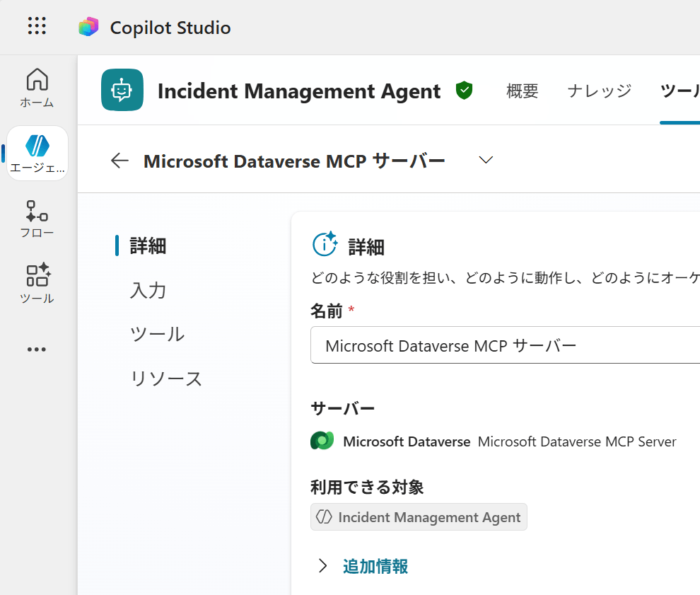Switch to the ナレッジ tab
Screen dimensions: 700x595
click(599, 91)
